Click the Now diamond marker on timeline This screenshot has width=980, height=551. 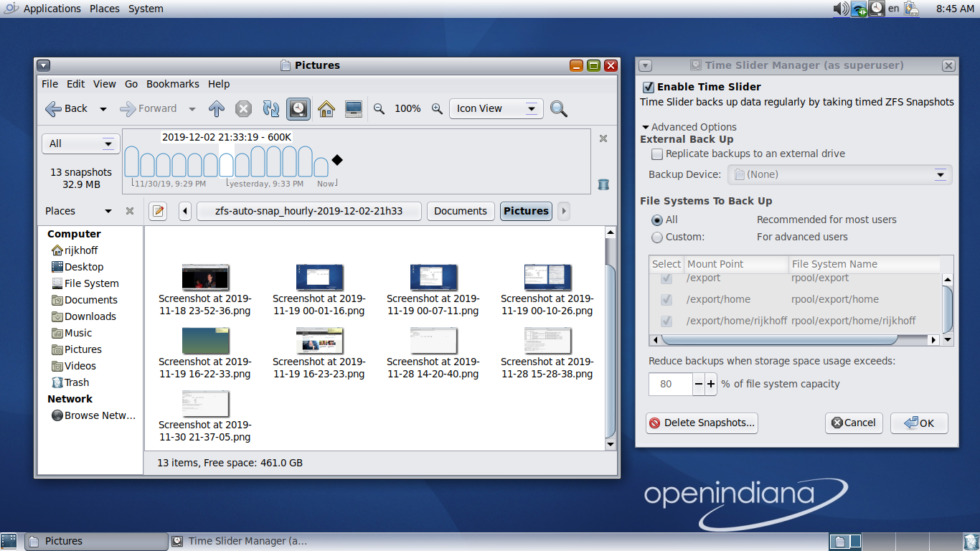tap(337, 160)
